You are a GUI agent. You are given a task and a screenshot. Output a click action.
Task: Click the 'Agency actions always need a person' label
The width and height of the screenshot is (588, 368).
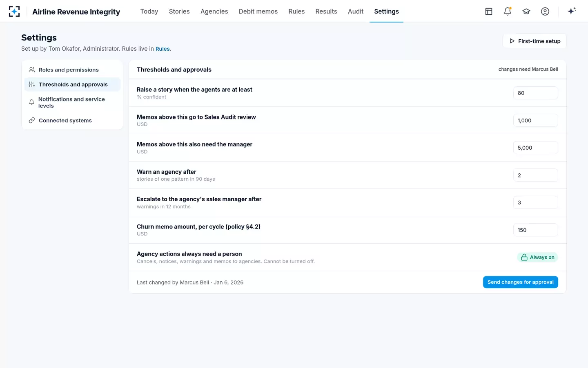(189, 254)
